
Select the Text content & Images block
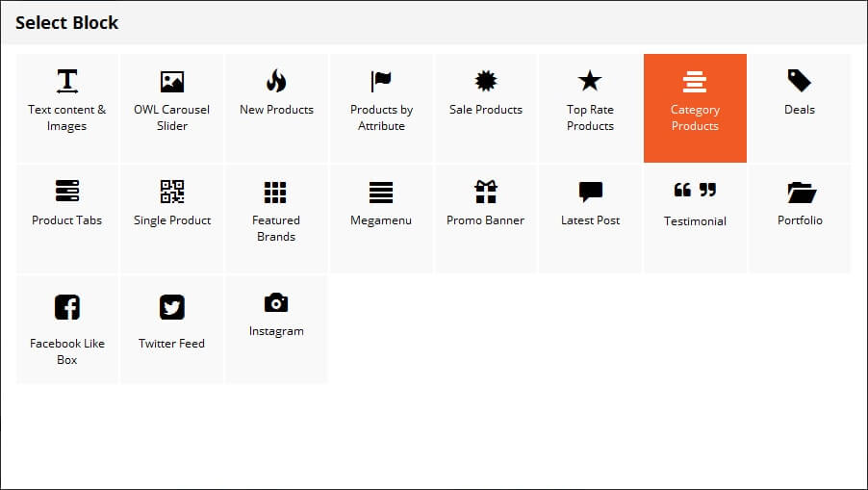[x=67, y=108]
